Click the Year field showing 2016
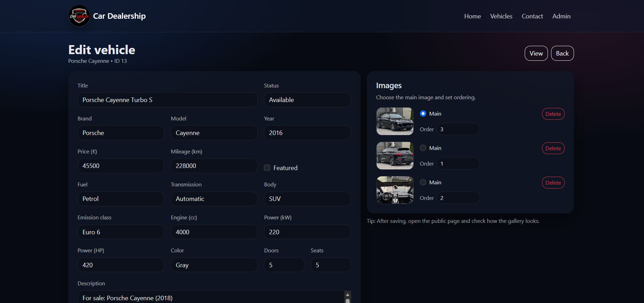 [307, 133]
